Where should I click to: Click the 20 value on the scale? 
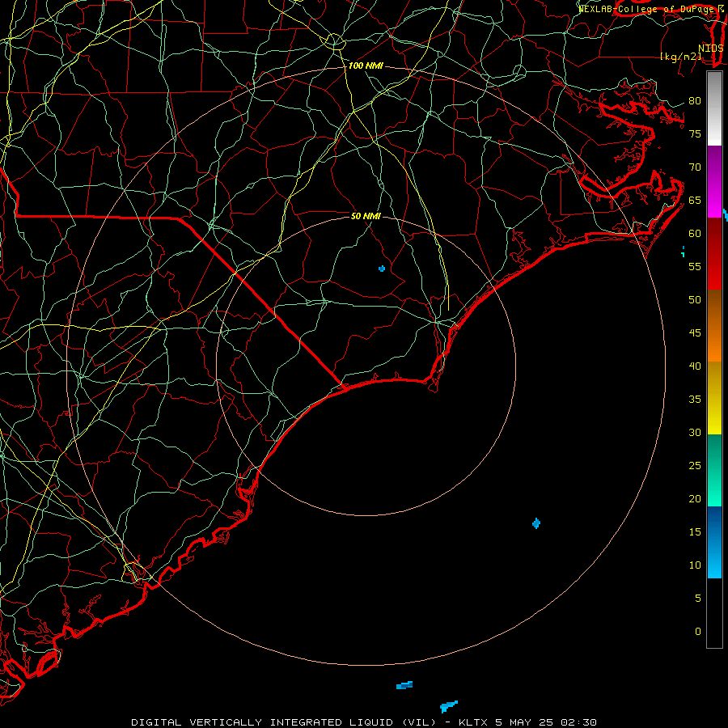(x=695, y=498)
